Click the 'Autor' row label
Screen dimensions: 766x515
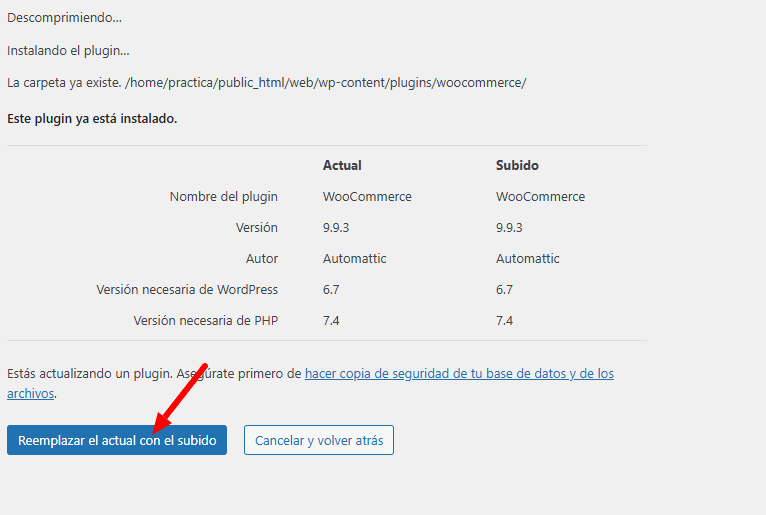pos(262,258)
